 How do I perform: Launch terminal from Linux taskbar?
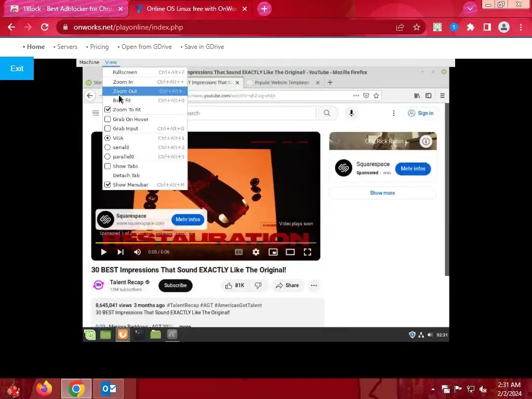pos(139,335)
